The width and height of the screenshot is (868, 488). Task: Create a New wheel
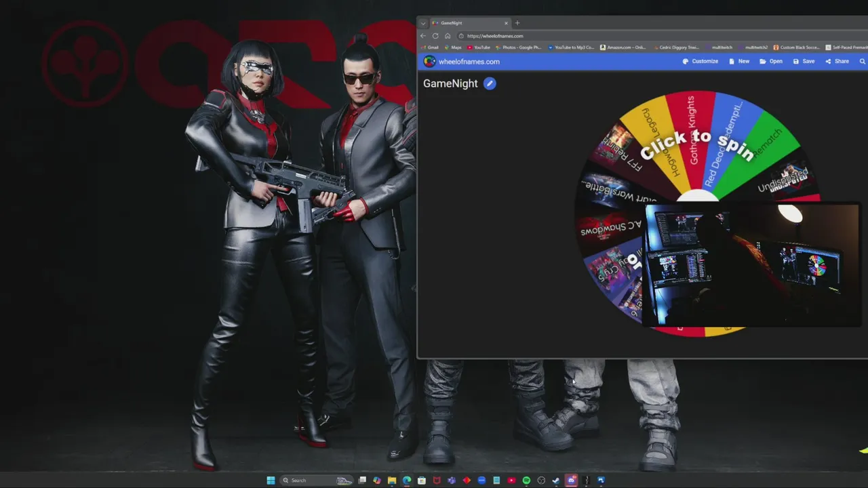point(739,62)
